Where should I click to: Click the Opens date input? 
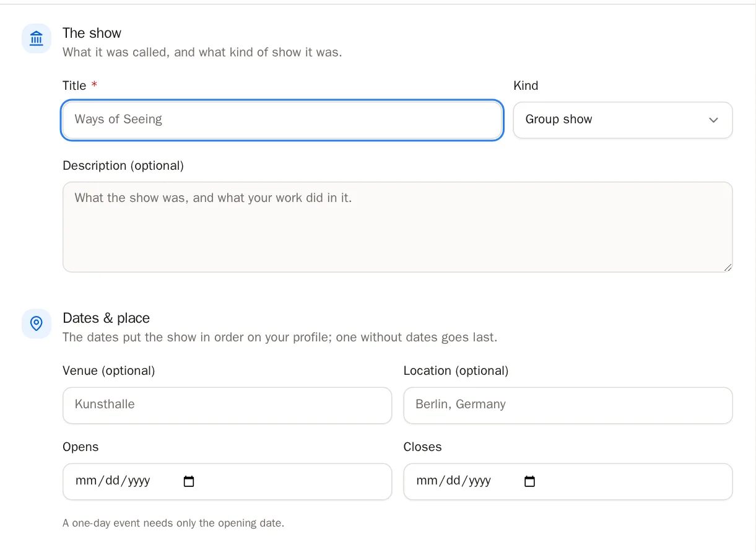click(x=227, y=481)
